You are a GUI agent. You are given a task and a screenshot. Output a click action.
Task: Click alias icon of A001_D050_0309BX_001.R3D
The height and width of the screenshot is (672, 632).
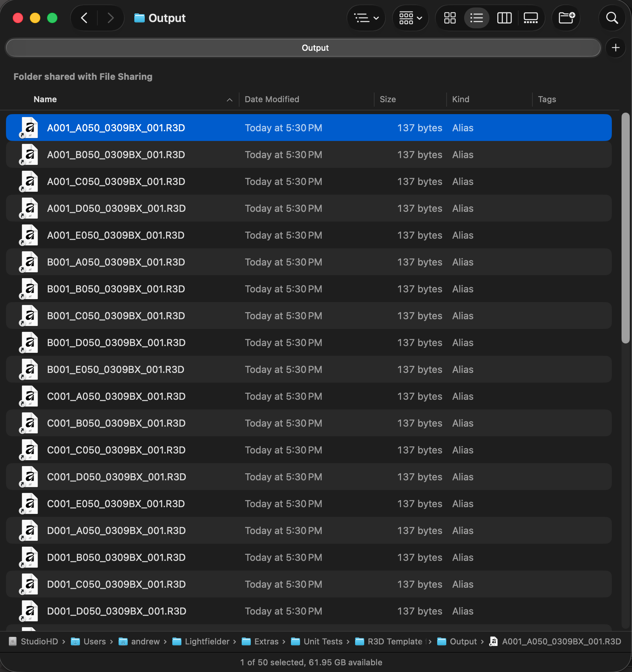(x=29, y=208)
